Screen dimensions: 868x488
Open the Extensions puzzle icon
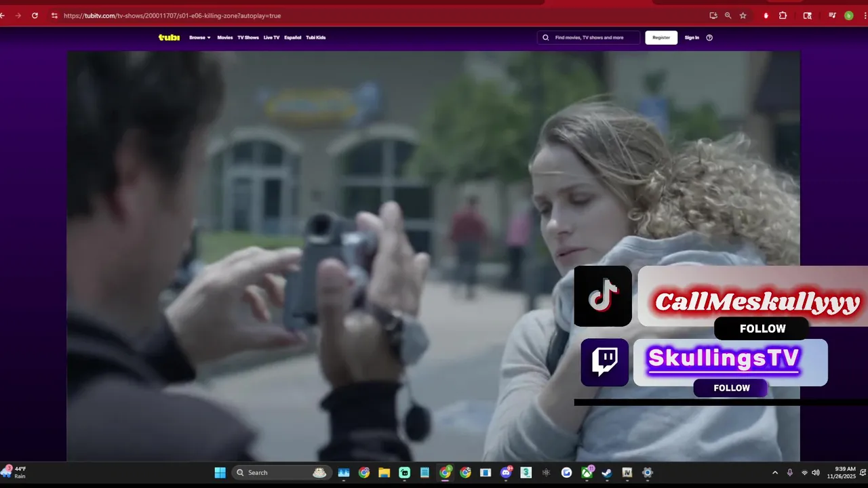pyautogui.click(x=783, y=16)
